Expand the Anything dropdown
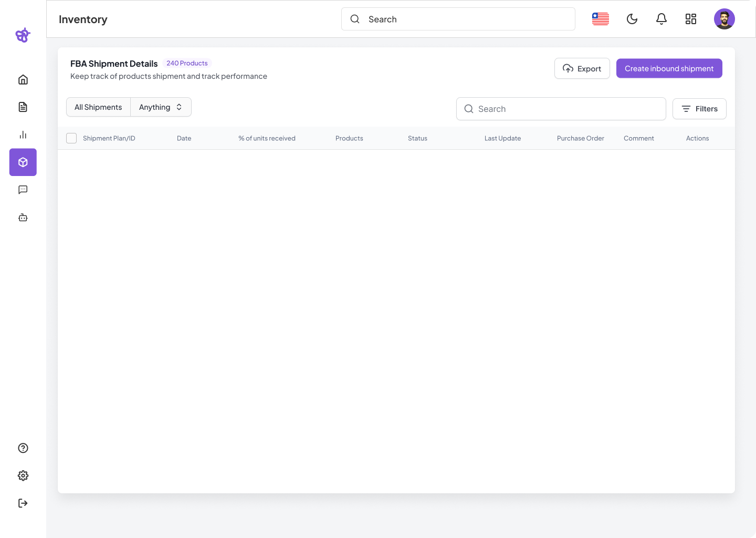The width and height of the screenshot is (756, 538). 161,107
